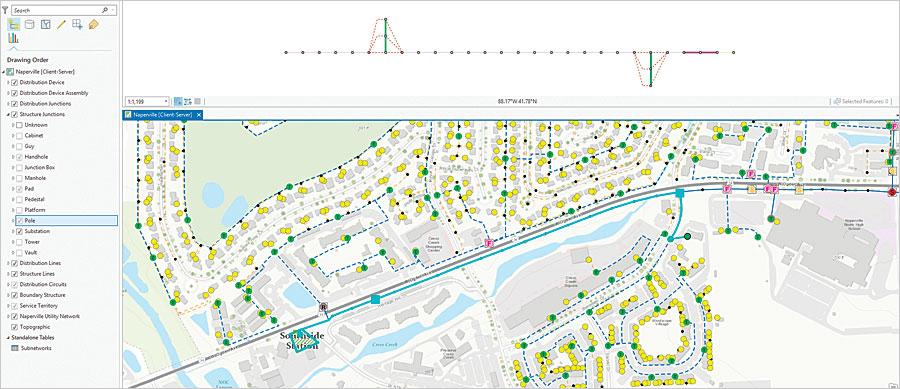This screenshot has height=389, width=900.
Task: Select List By Charts bar icon
Action: 13,38
